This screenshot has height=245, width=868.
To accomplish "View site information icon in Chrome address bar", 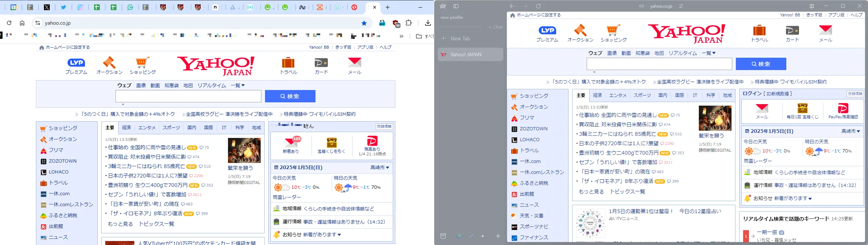I will [37, 23].
